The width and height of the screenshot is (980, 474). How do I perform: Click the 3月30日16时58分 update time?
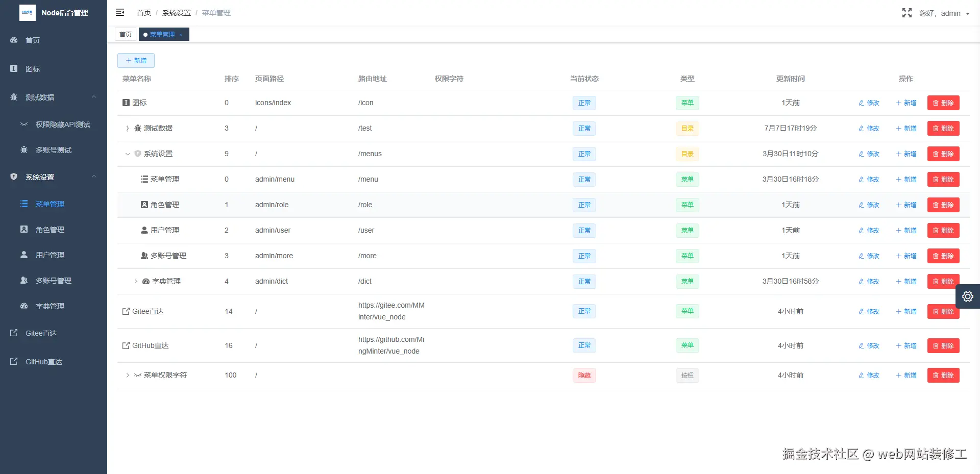coord(790,281)
